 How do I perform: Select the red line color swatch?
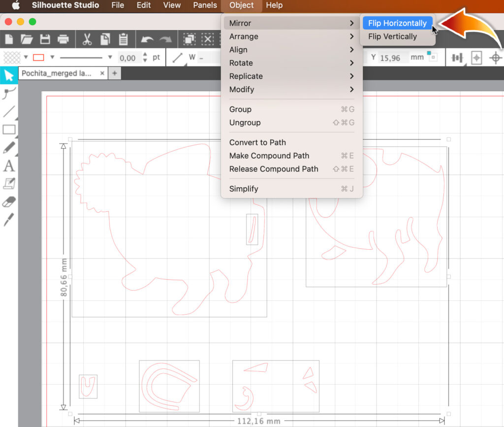pyautogui.click(x=39, y=57)
